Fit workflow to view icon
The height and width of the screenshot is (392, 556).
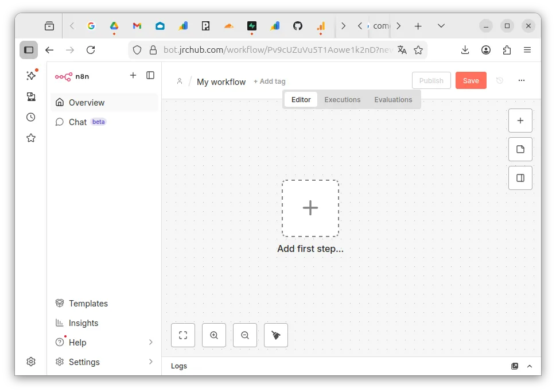point(183,335)
